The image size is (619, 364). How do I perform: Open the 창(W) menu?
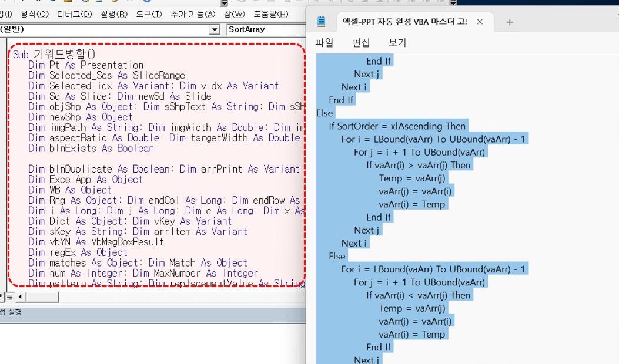point(234,14)
